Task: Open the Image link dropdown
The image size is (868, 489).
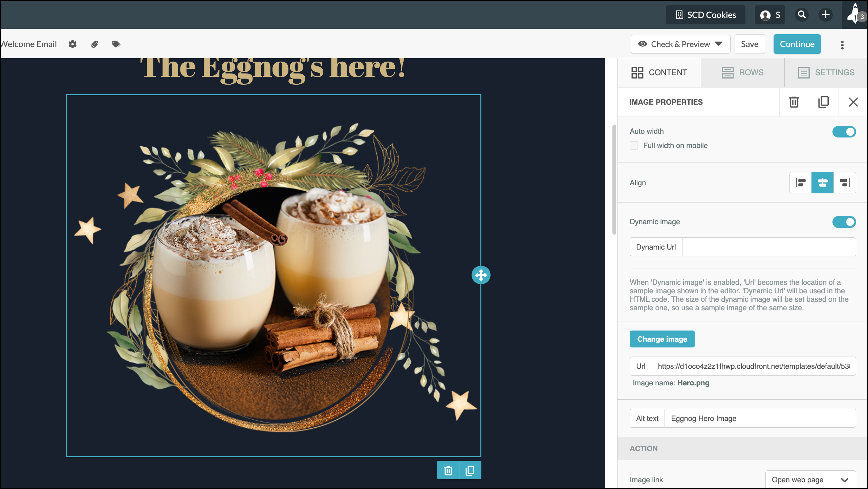Action: tap(810, 480)
